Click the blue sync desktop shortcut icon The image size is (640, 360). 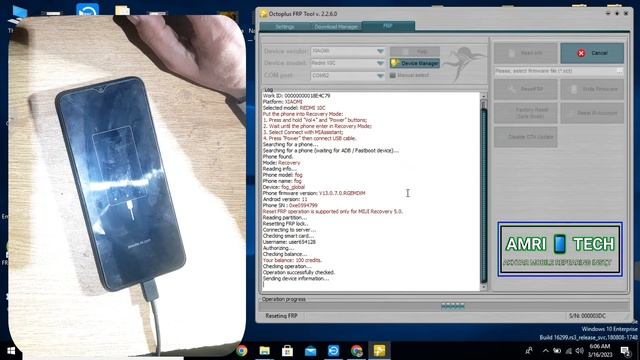tap(88, 10)
